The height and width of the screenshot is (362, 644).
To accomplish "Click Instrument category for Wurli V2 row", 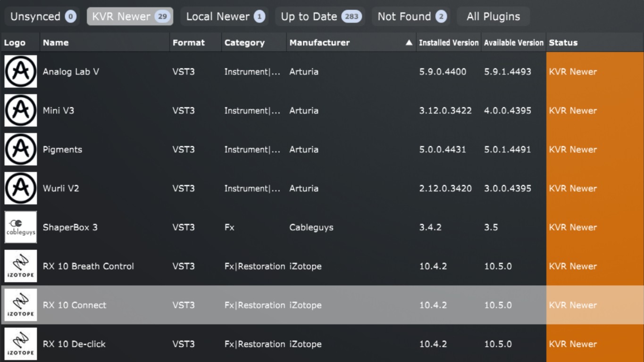I will click(x=252, y=188).
